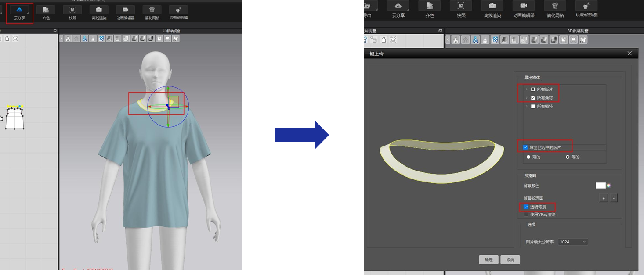Click 简化网格 icon in the left screenshot
Image resolution: width=644 pixels, height=275 pixels.
click(152, 10)
